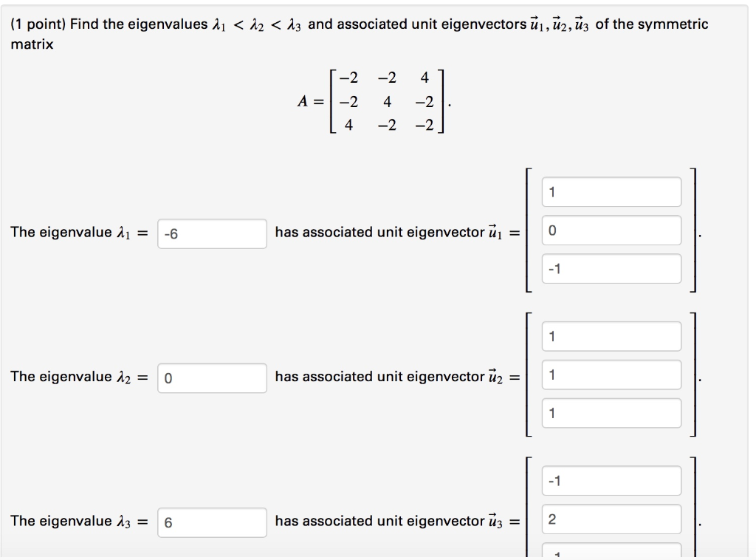756x560 pixels.
Task: Click the u1 middle component field containing 0
Action: click(611, 230)
